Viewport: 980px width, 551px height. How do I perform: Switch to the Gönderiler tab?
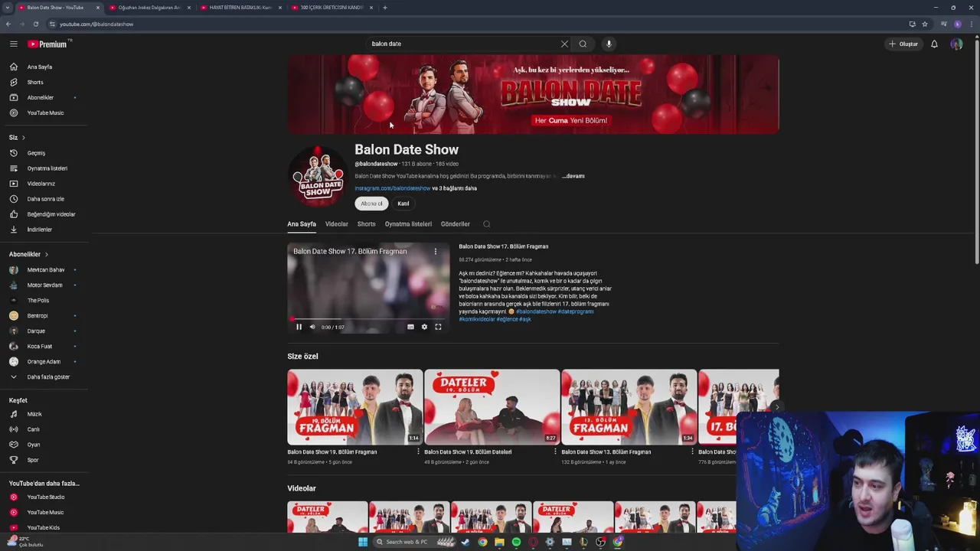456,224
